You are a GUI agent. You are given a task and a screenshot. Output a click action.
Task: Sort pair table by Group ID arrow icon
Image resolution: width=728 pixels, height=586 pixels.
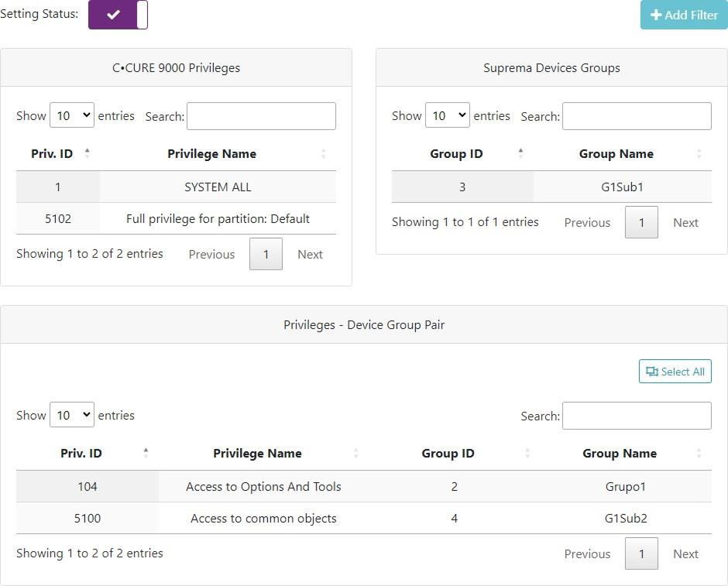click(x=527, y=453)
